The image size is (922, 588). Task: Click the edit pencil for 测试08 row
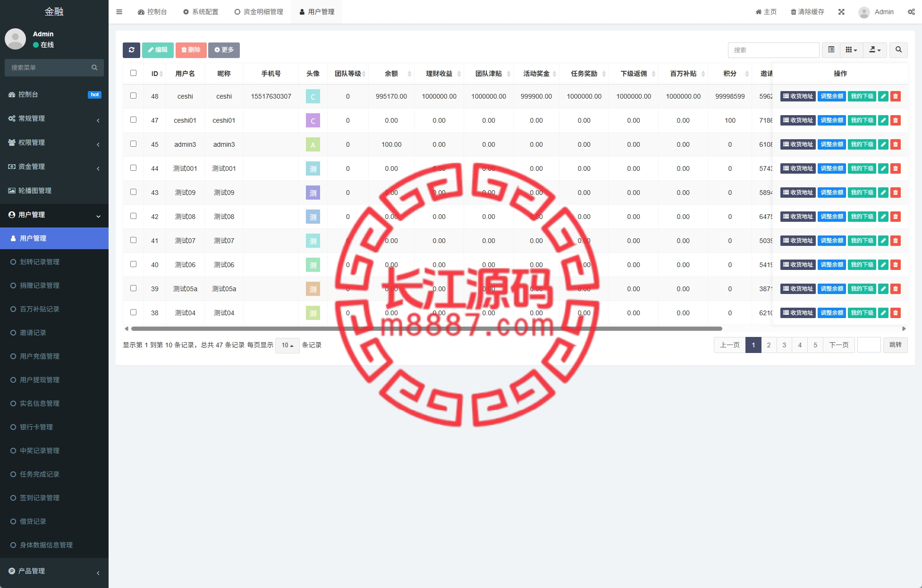(883, 217)
